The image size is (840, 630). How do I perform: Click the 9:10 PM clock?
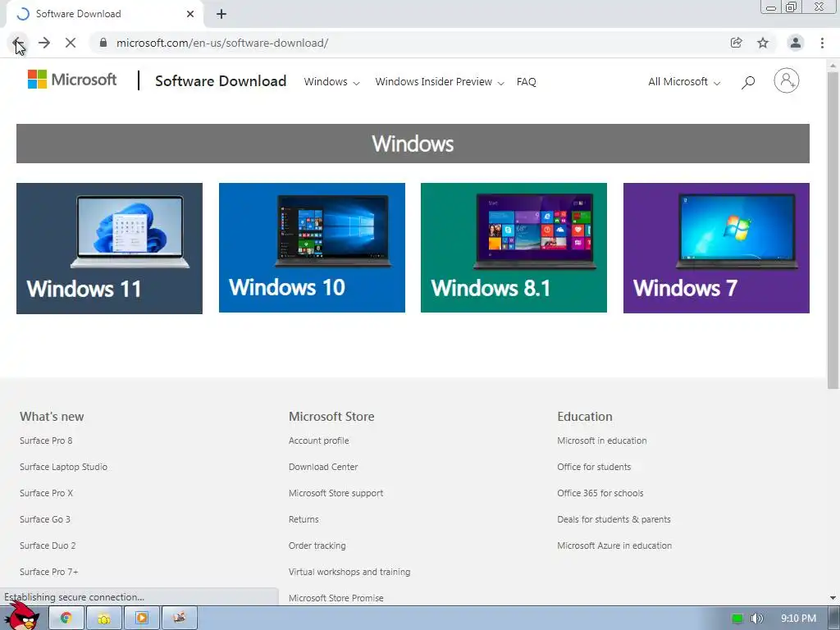[798, 619]
